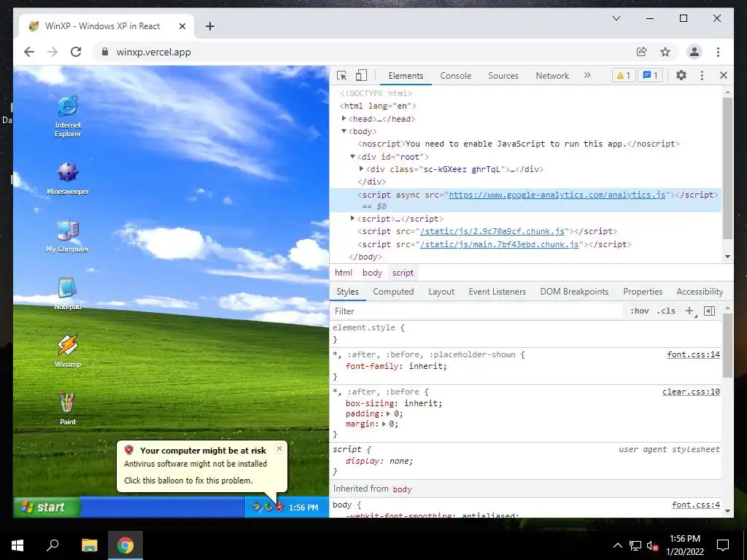The width and height of the screenshot is (747, 560).
Task: Expand the margin shorthand triangle
Action: click(384, 424)
